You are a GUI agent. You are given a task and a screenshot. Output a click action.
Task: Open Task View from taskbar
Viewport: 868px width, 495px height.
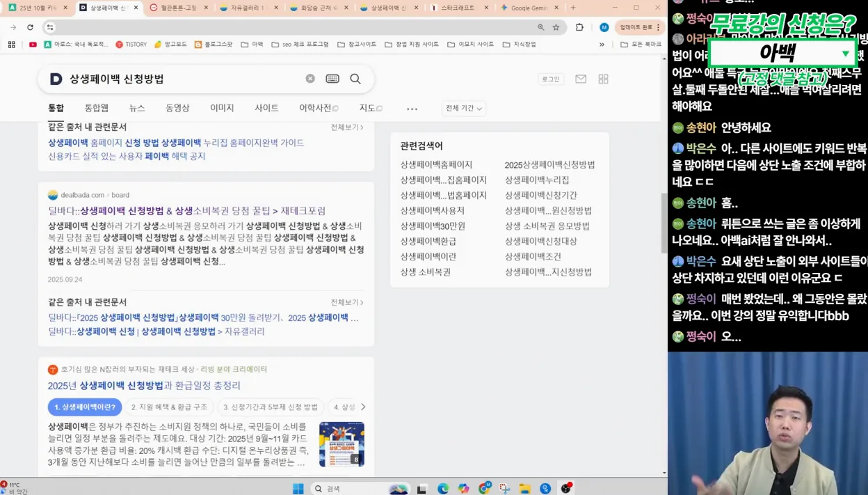pyautogui.click(x=421, y=489)
